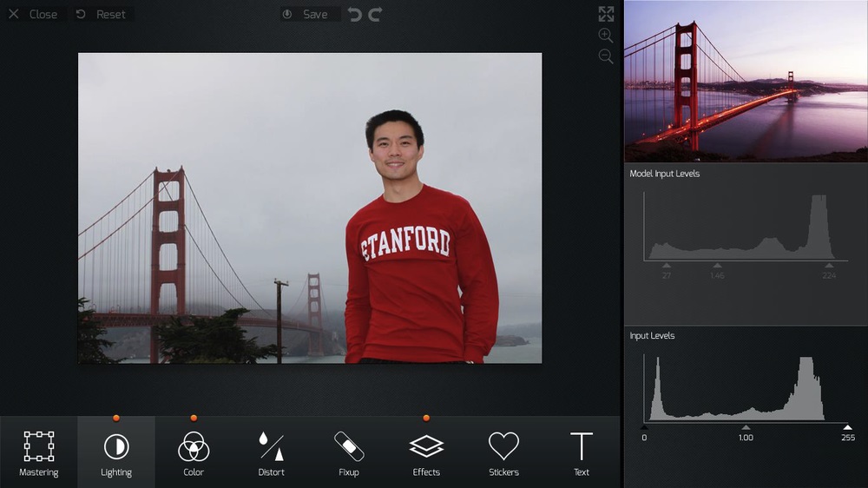Screen dimensions: 868x488
Task: Toggle fullscreen expand icon
Action: click(606, 14)
